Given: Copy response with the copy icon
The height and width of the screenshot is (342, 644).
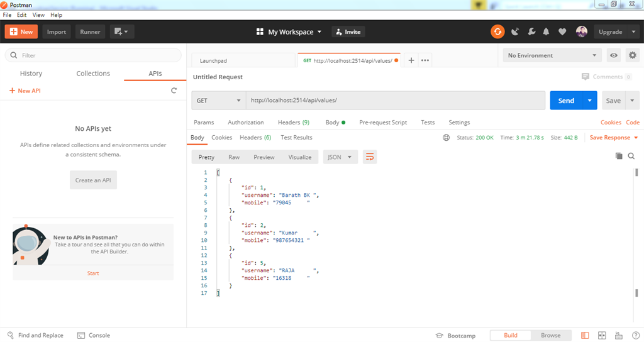Looking at the screenshot, I should coord(618,156).
